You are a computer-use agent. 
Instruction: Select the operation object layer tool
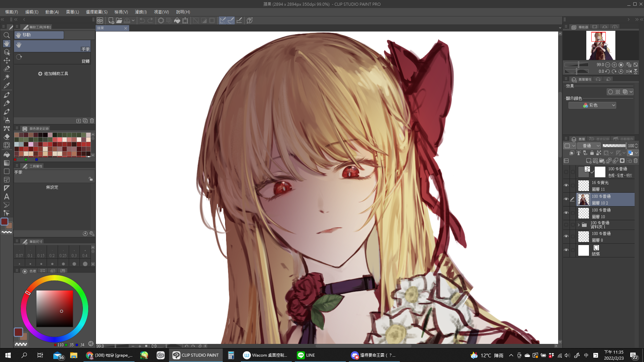pyautogui.click(x=6, y=52)
